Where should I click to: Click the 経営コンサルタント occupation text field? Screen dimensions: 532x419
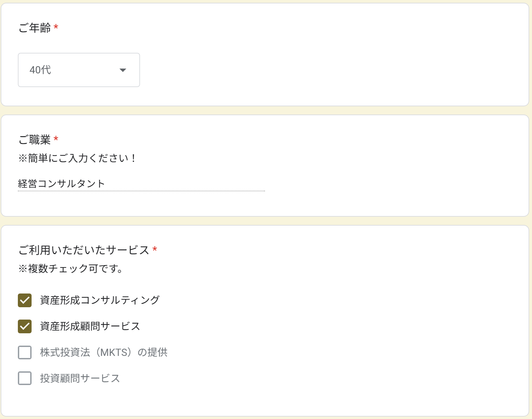pyautogui.click(x=141, y=184)
